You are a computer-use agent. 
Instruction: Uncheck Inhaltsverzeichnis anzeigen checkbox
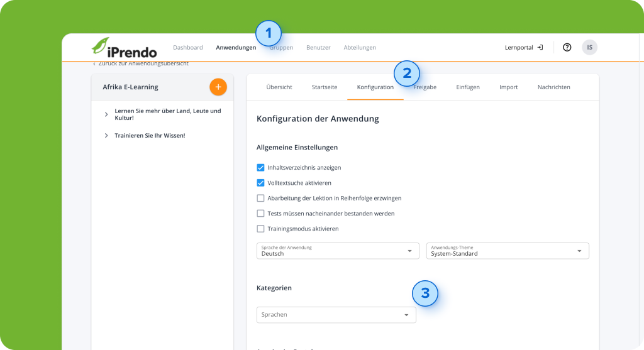click(x=260, y=168)
